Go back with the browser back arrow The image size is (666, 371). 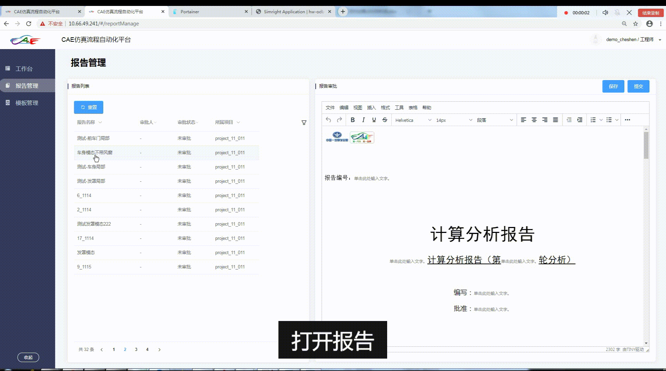[x=6, y=24]
